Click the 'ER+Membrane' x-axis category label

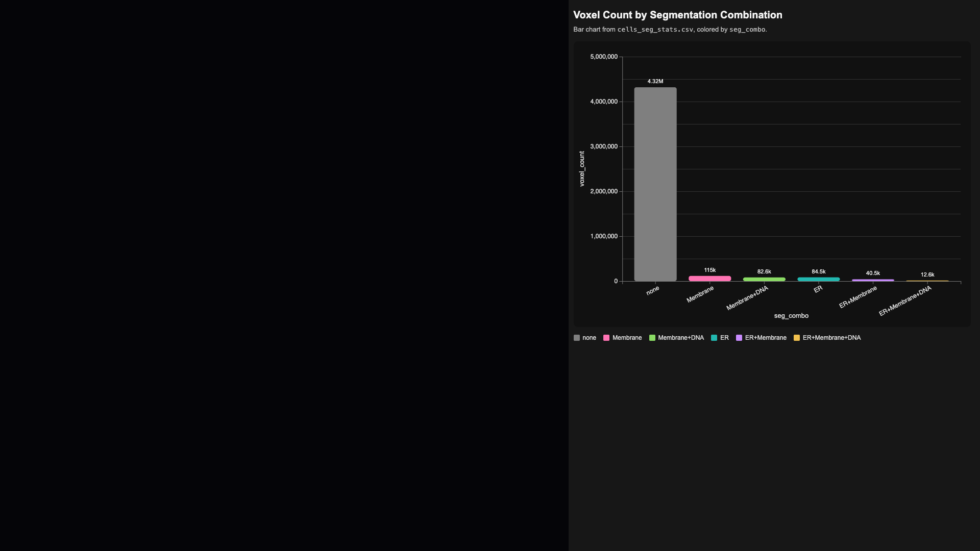(x=858, y=297)
